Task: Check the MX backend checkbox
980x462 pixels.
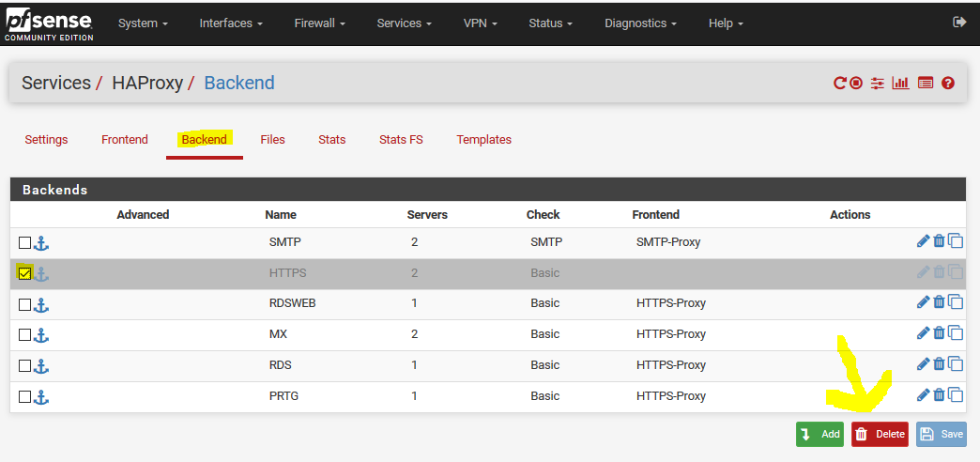Action: 24,335
